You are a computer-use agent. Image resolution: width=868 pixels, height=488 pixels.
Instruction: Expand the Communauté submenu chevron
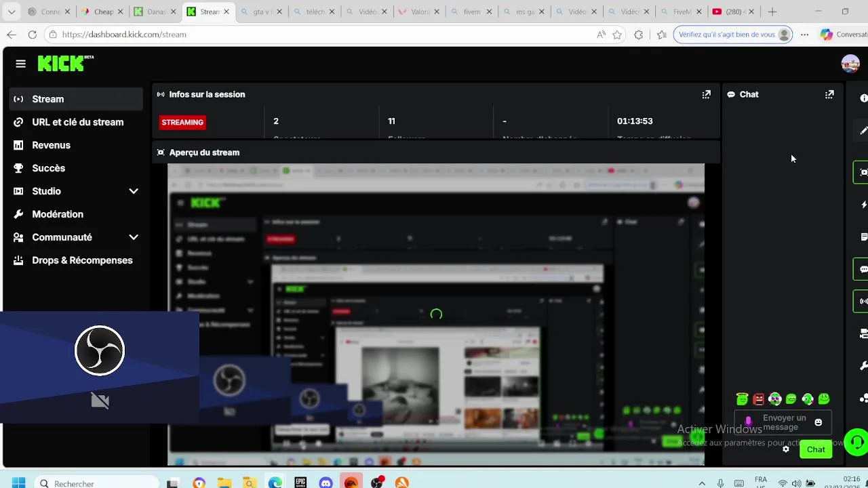(x=134, y=237)
